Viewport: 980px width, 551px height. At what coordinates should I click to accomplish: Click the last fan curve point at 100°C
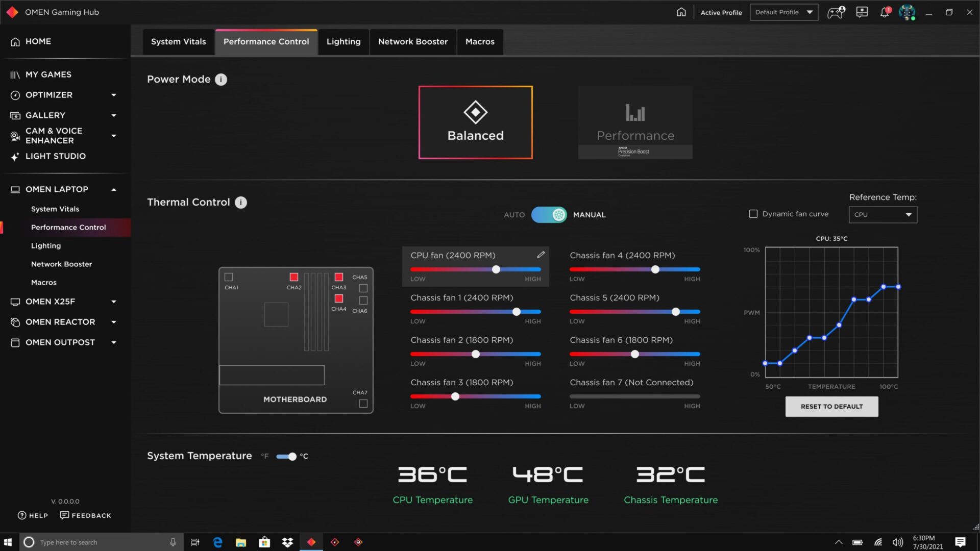pyautogui.click(x=898, y=287)
